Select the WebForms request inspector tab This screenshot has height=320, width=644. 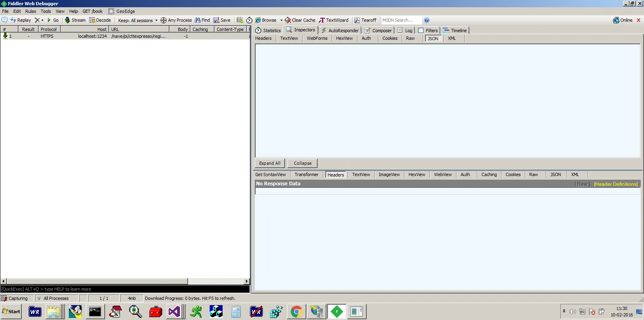(317, 38)
